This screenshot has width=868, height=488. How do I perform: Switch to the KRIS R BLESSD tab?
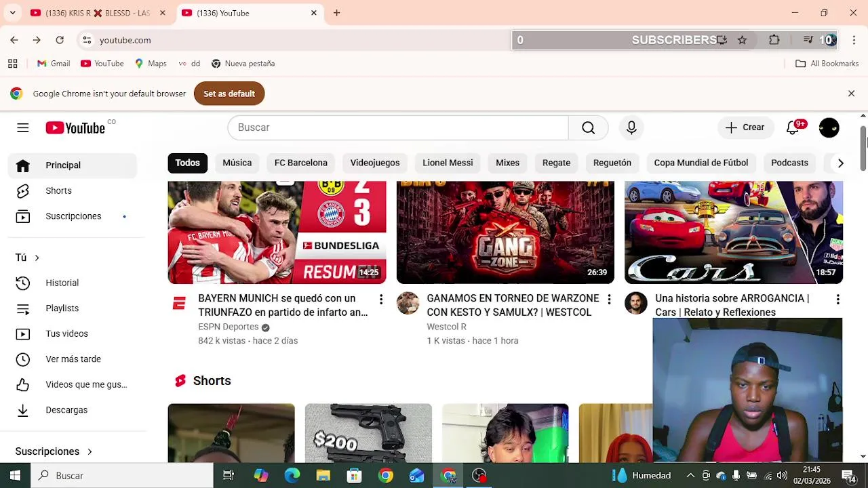[x=97, y=13]
